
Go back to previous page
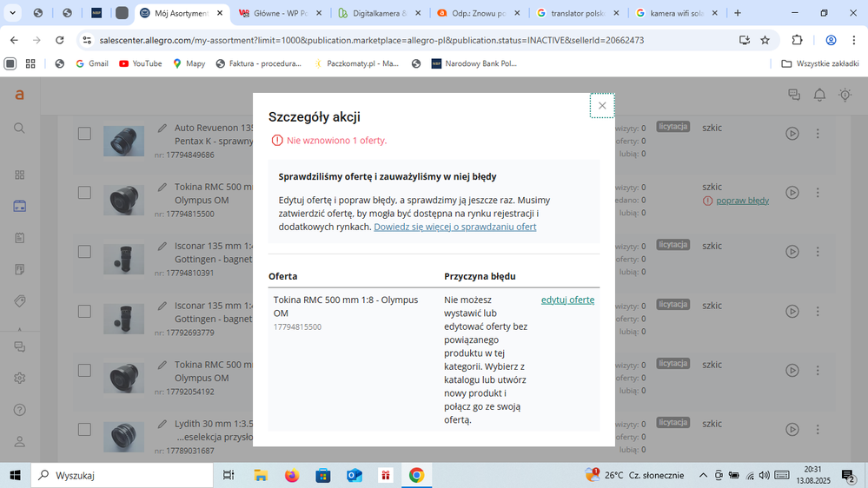pyautogui.click(x=14, y=40)
